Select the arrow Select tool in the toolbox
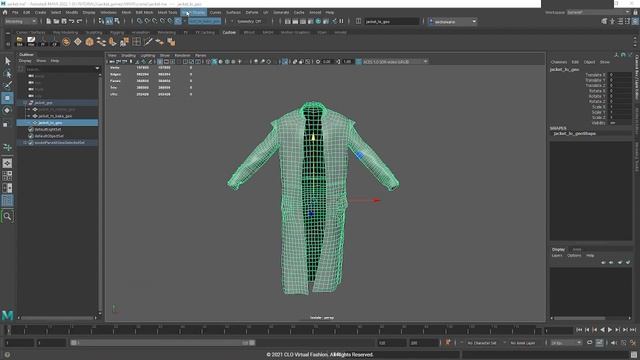 pyautogui.click(x=7, y=61)
